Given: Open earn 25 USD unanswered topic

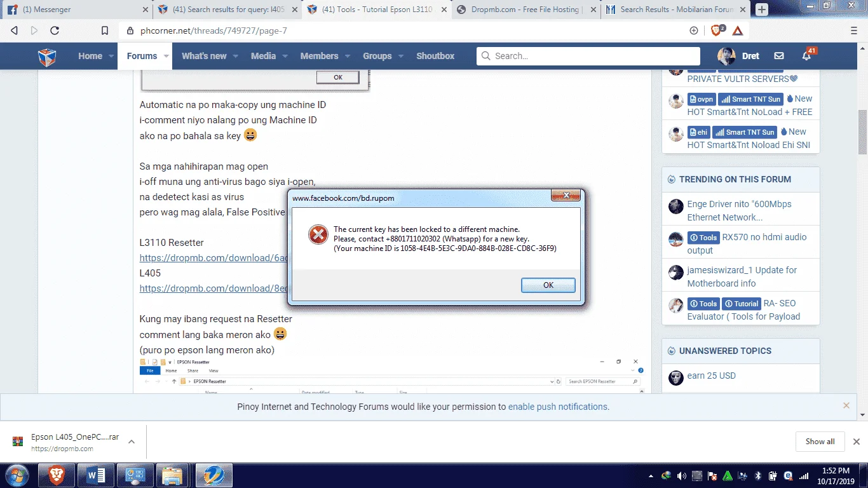Looking at the screenshot, I should (711, 376).
